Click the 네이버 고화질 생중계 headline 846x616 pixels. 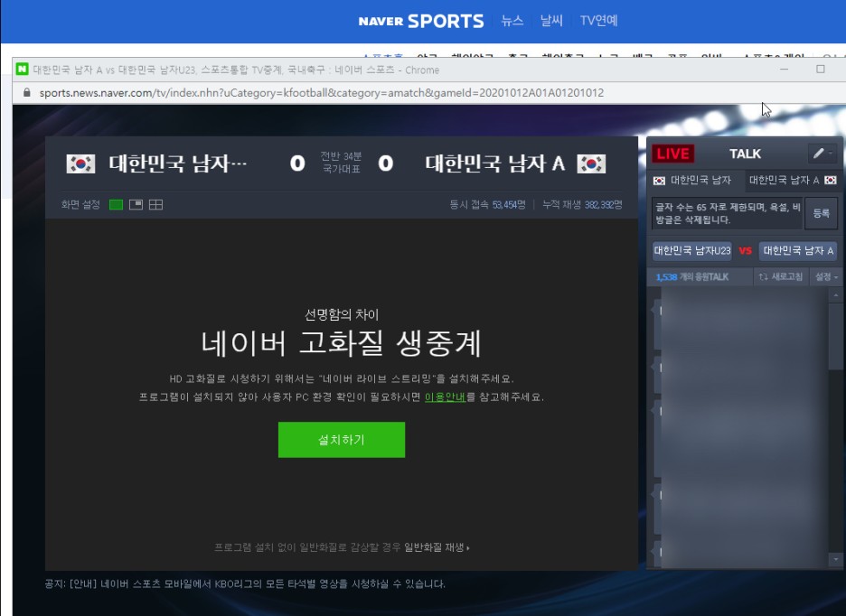click(341, 343)
